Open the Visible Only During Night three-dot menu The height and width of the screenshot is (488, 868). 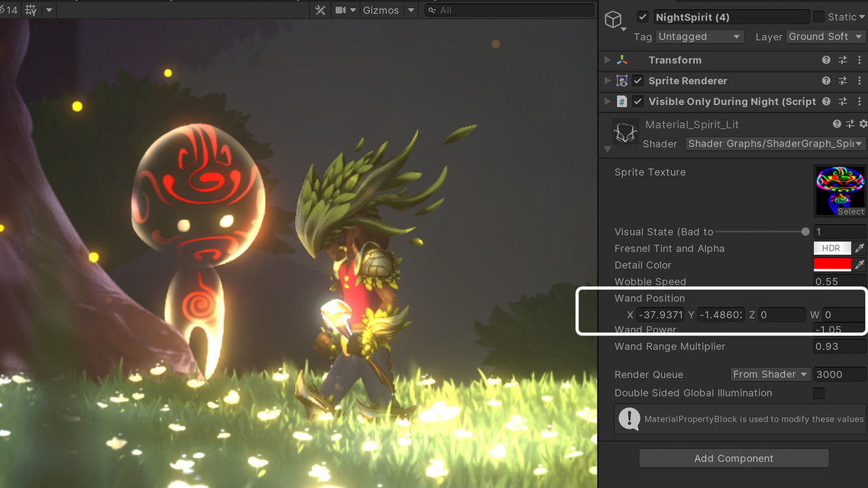point(859,102)
